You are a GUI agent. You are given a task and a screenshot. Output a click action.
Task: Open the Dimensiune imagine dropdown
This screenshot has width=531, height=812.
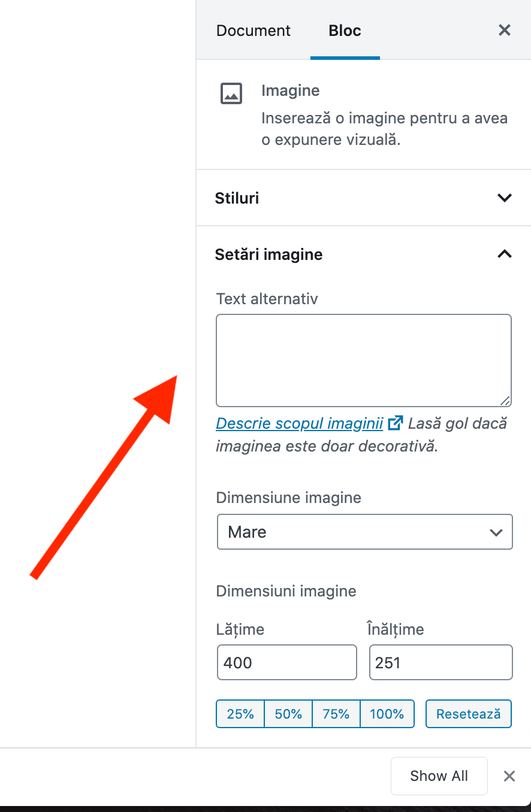[364, 532]
